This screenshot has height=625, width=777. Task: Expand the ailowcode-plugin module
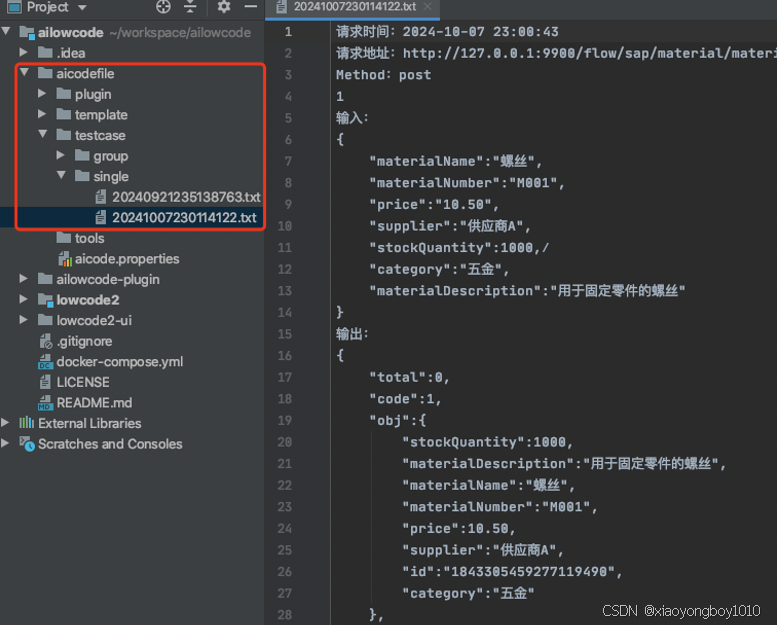click(23, 279)
